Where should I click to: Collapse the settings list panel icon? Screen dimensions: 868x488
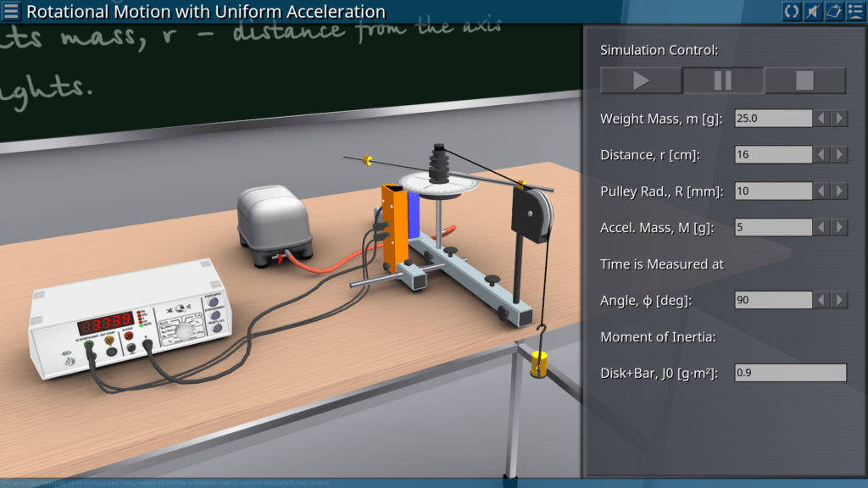click(855, 11)
